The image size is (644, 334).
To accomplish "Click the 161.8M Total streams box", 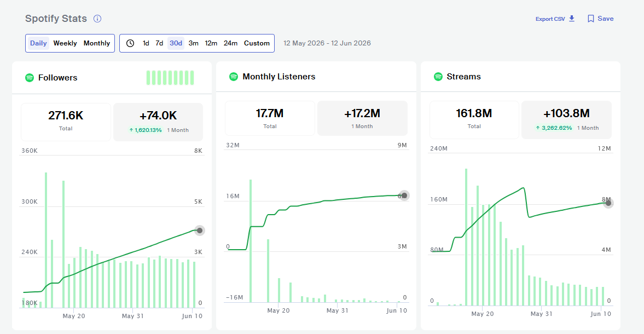I will (474, 120).
